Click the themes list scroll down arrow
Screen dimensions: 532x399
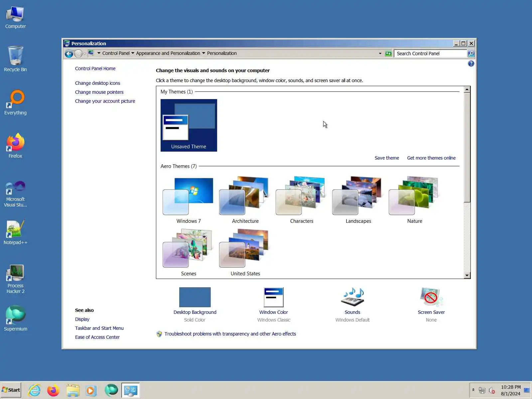pos(467,275)
